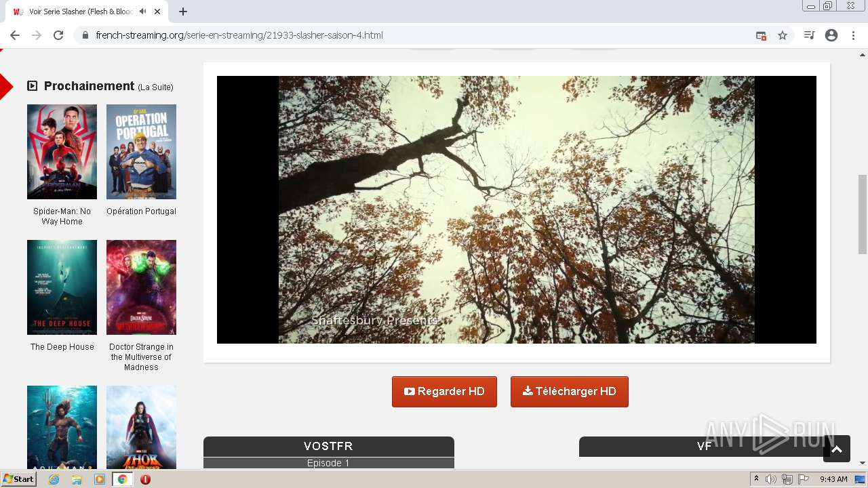Viewport: 868px width, 488px height.
Task: Open the volume control in system tray
Action: [771, 479]
